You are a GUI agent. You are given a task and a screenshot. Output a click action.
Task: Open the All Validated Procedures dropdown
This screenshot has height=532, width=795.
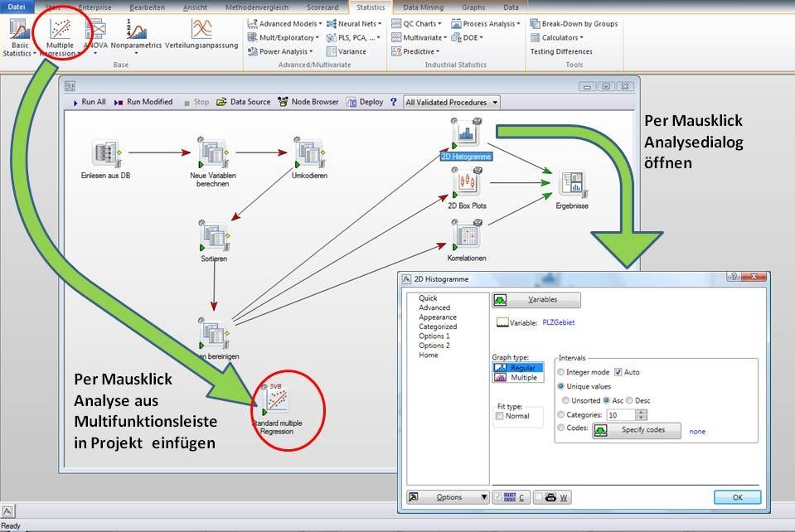tap(452, 102)
